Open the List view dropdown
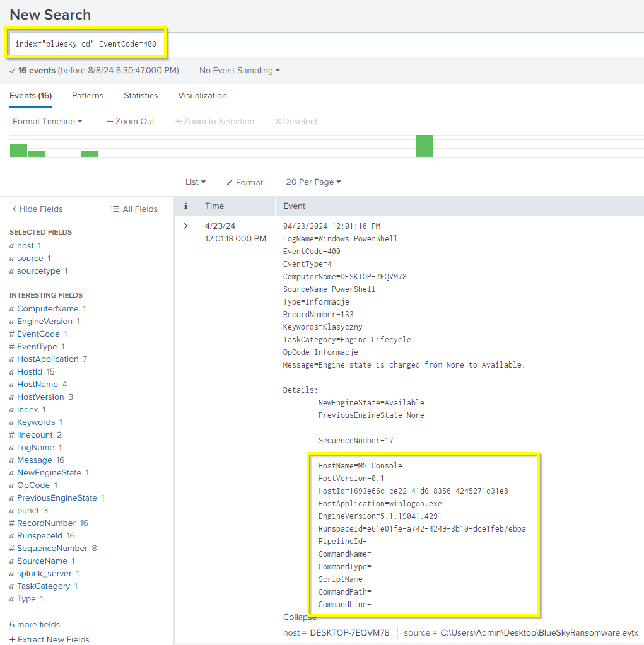Screen dimensions: 644x645 coord(196,182)
